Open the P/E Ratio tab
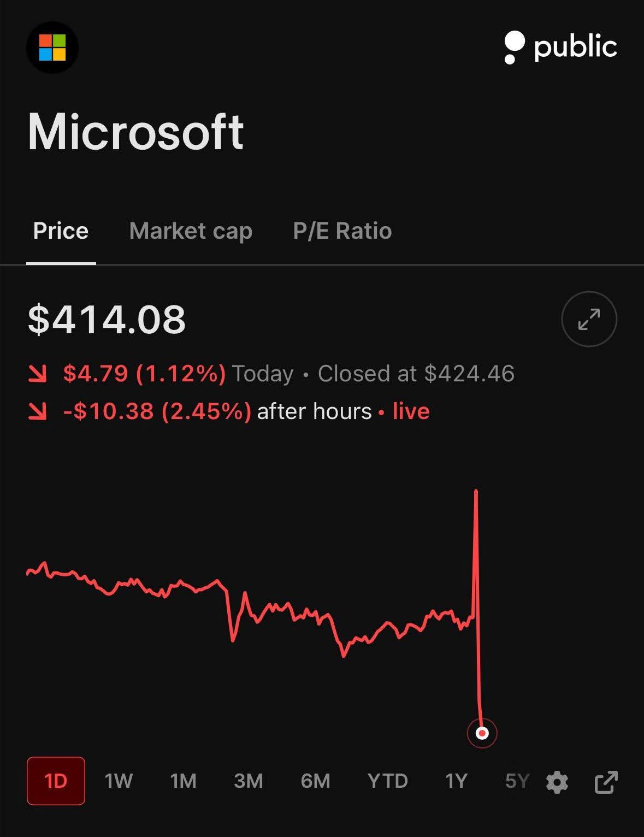The height and width of the screenshot is (837, 644). point(342,231)
